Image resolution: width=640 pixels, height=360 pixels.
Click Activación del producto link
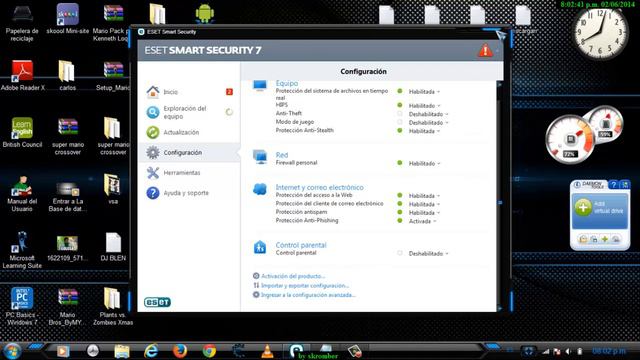click(x=293, y=276)
